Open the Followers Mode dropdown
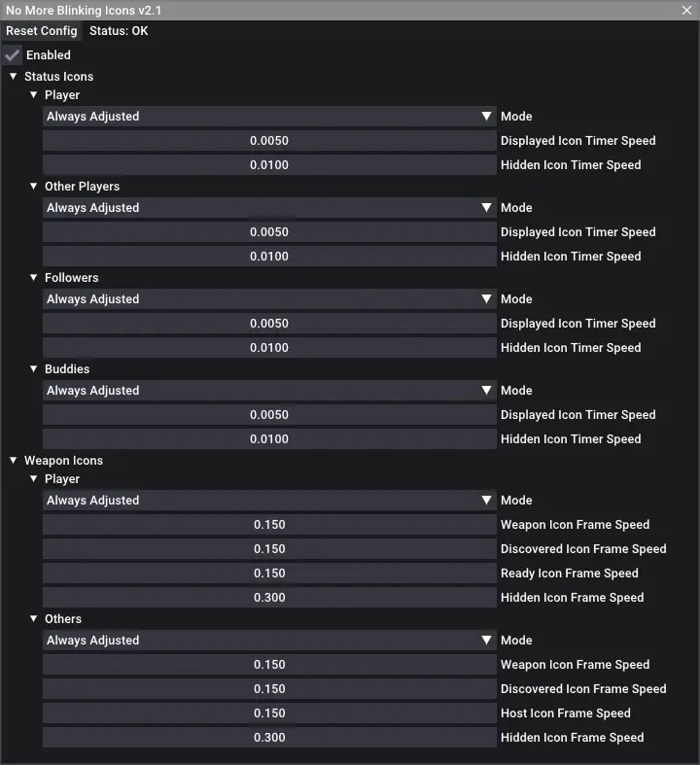 (x=269, y=299)
